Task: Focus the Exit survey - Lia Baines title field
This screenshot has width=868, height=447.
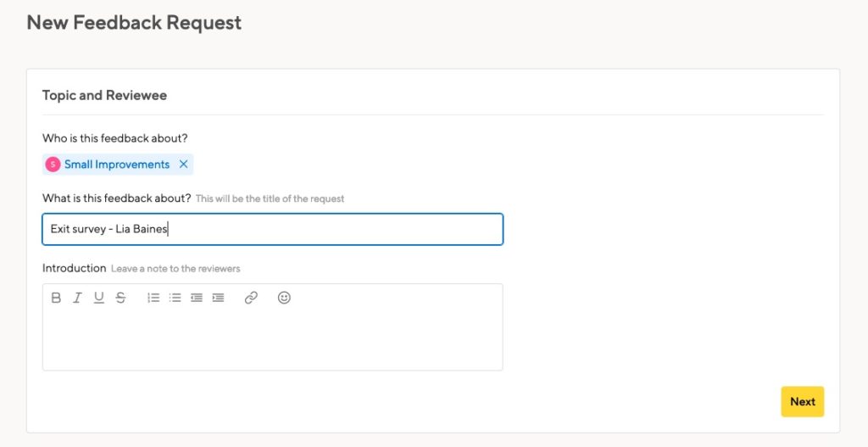Action: pyautogui.click(x=272, y=229)
